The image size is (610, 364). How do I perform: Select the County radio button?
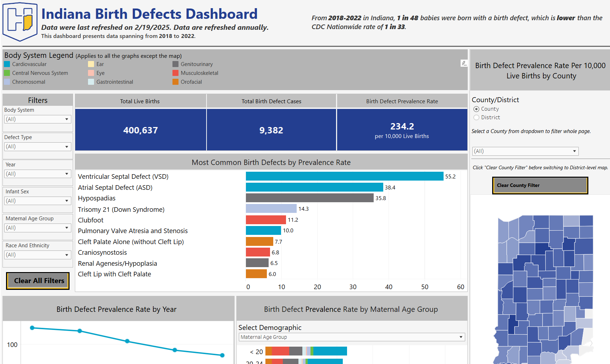coord(476,109)
